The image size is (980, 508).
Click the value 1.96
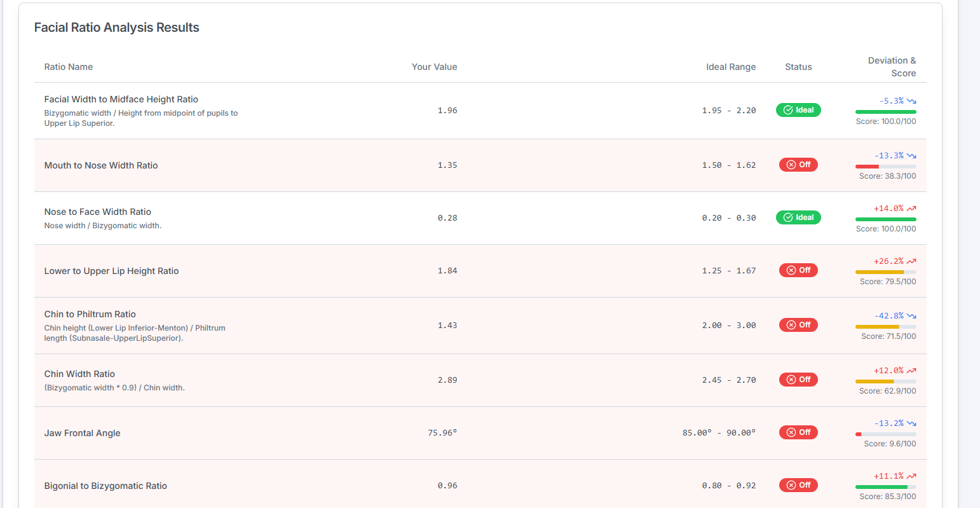[x=447, y=111]
